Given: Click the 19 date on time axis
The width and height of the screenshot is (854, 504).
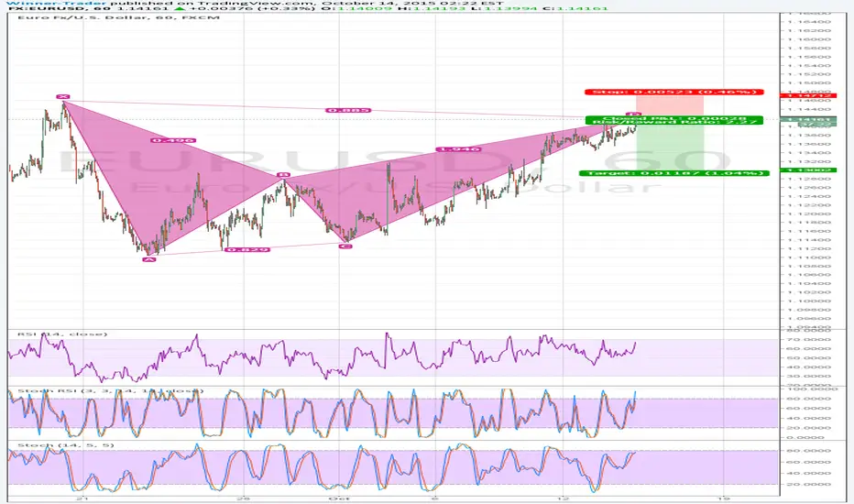Looking at the screenshot, I should [723, 498].
